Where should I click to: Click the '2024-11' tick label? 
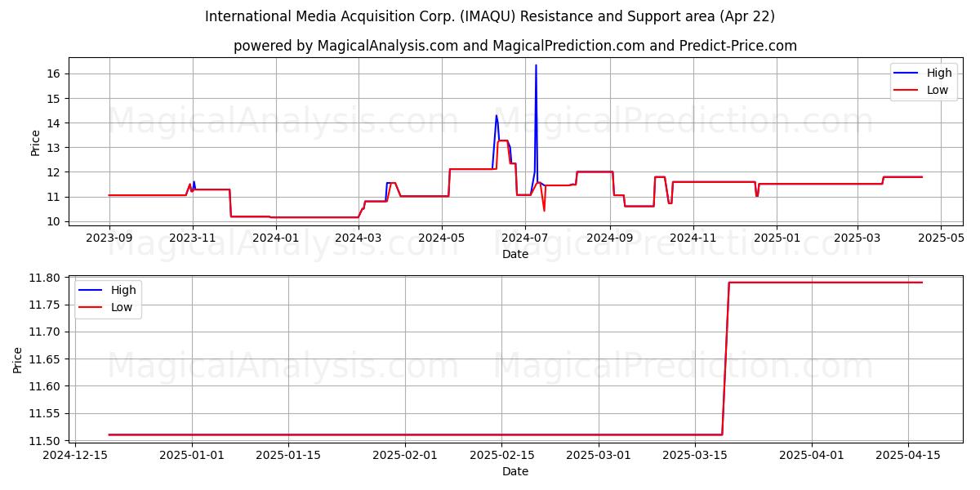coord(693,238)
